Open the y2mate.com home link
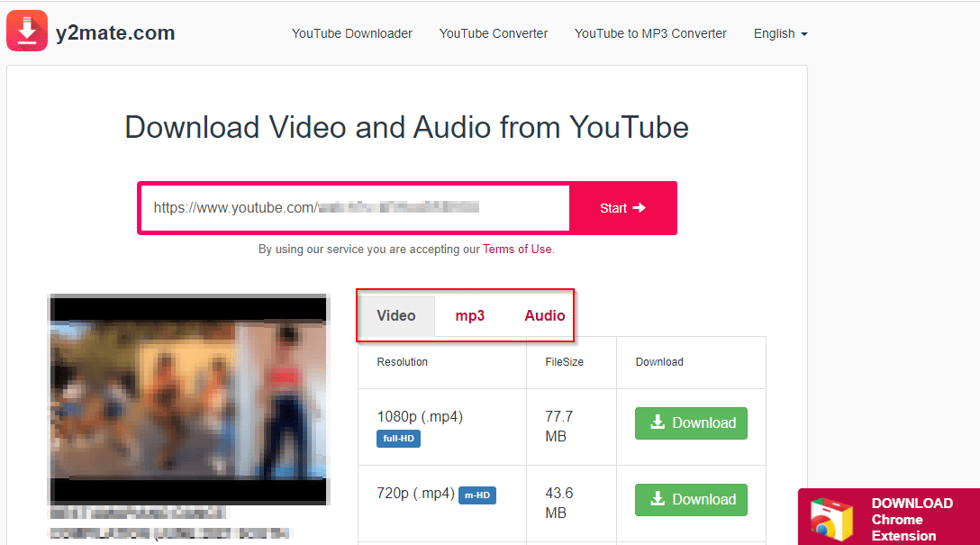Screen dimensions: 980x545 [115, 32]
